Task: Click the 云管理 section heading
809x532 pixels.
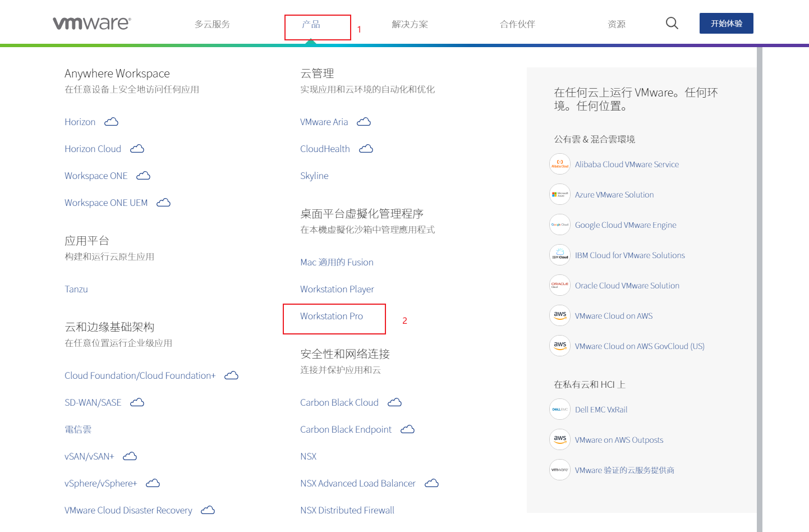Action: (317, 74)
